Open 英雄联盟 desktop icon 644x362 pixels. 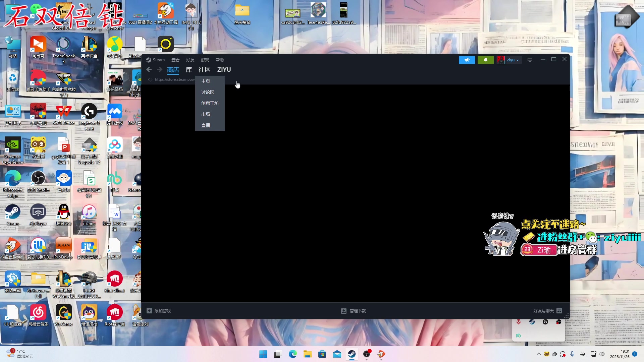pyautogui.click(x=89, y=47)
